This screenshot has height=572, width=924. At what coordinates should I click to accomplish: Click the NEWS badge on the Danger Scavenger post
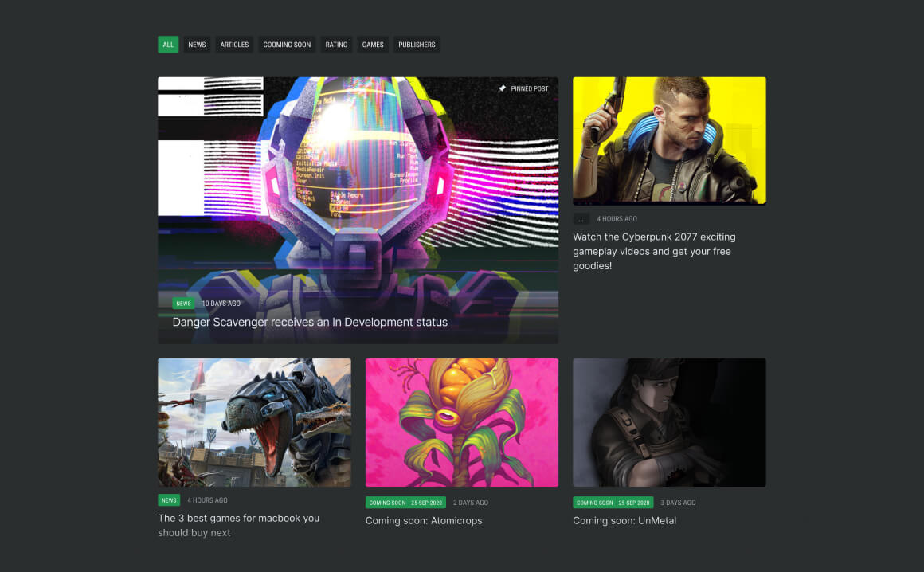pyautogui.click(x=183, y=303)
